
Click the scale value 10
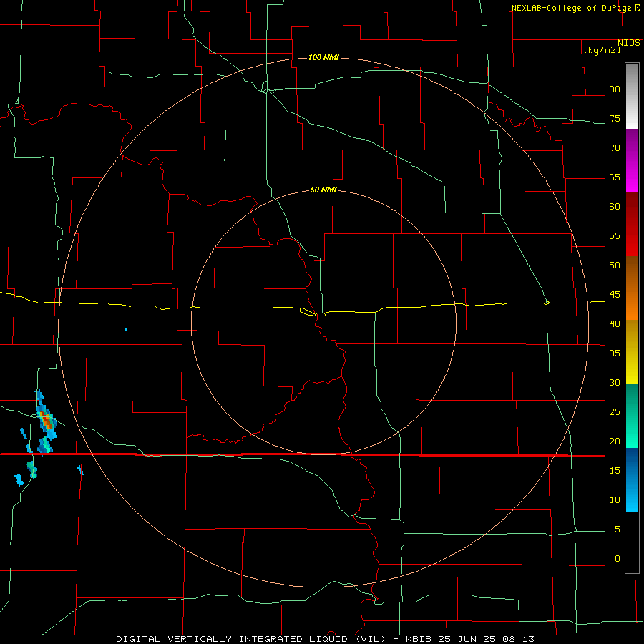(x=615, y=500)
